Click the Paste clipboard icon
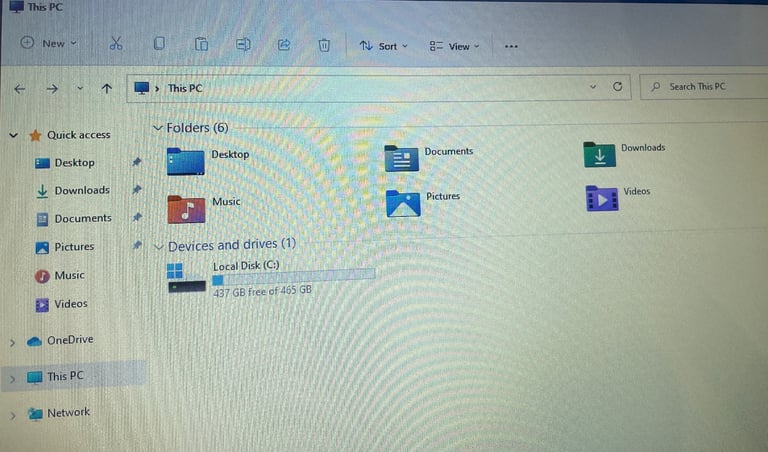 201,44
